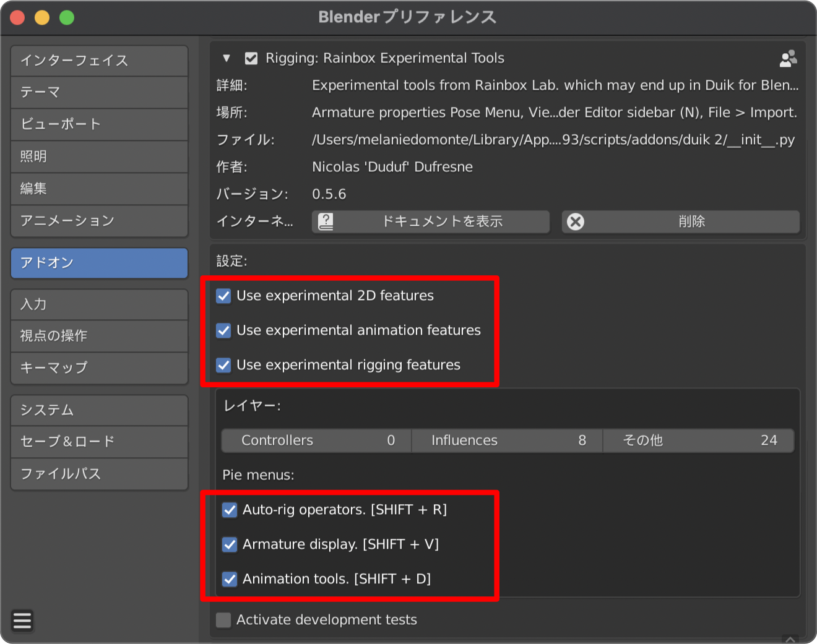This screenshot has height=644, width=817.
Task: Click the ドキュメントを表示 button
Action: [x=431, y=221]
